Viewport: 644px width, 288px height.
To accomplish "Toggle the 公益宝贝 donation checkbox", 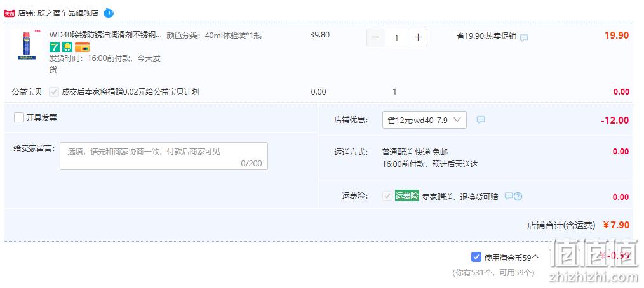I will [x=54, y=92].
